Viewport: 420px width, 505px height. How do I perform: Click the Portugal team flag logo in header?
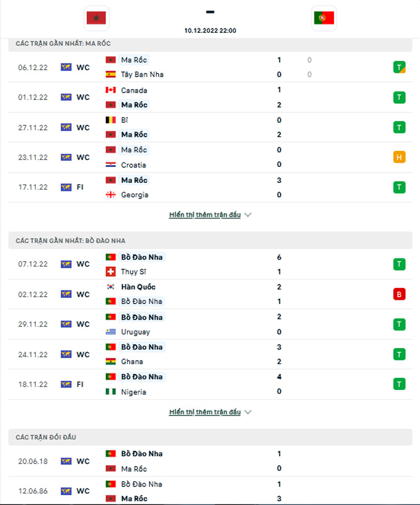pos(324,18)
